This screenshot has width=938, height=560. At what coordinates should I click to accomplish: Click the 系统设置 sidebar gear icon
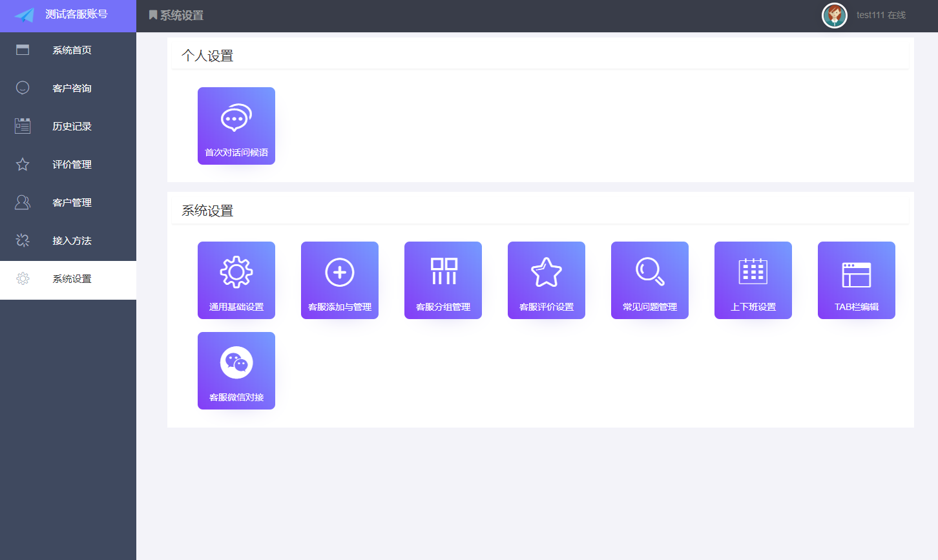[x=23, y=278]
